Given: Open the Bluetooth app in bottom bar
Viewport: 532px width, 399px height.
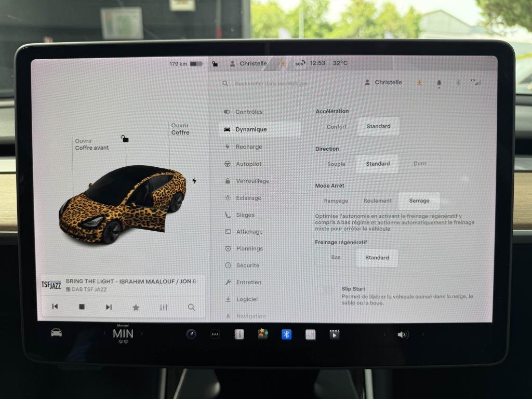Looking at the screenshot, I should [286, 335].
